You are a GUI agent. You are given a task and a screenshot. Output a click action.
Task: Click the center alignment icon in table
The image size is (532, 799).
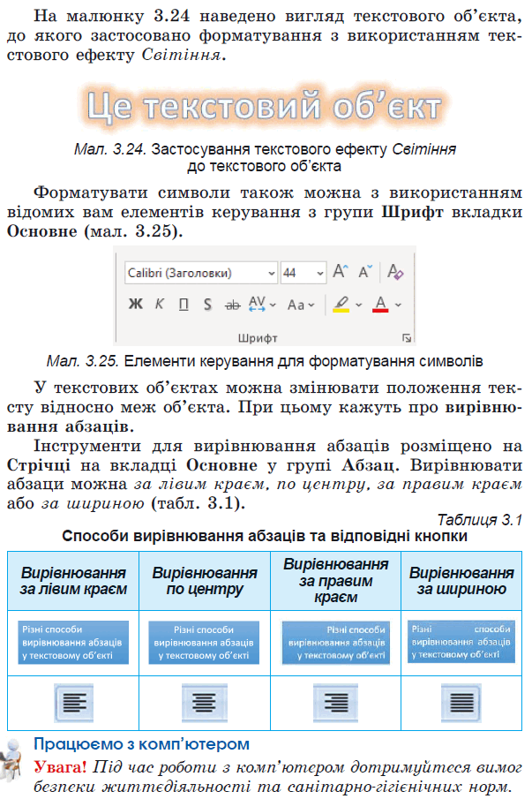pos(204,704)
